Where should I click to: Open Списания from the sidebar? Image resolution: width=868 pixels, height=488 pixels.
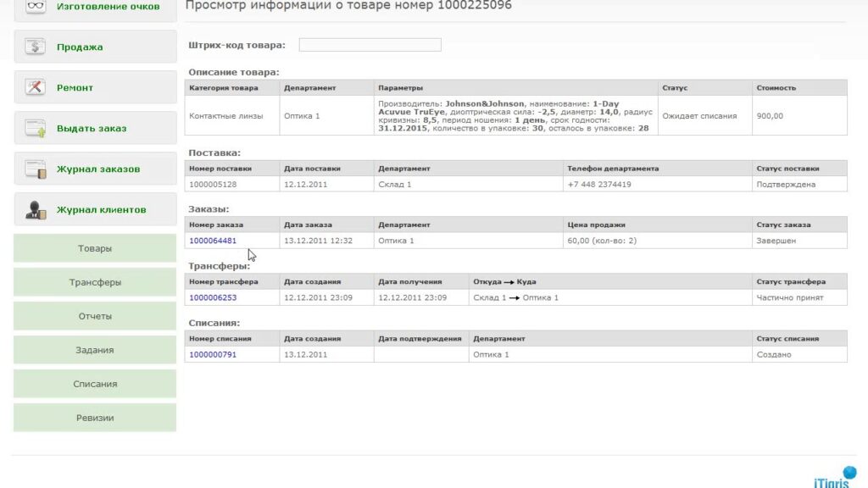tap(95, 384)
